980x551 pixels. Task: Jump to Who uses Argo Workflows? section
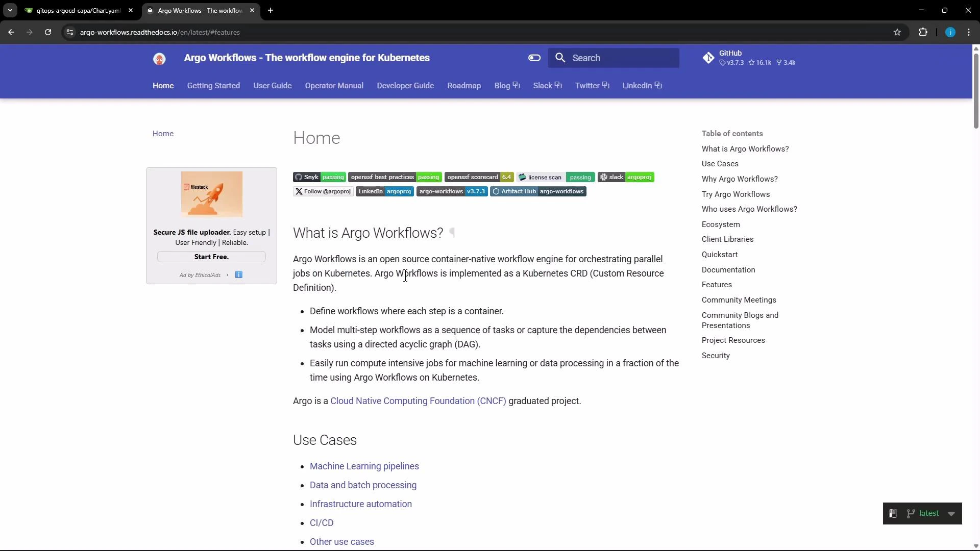pos(749,209)
